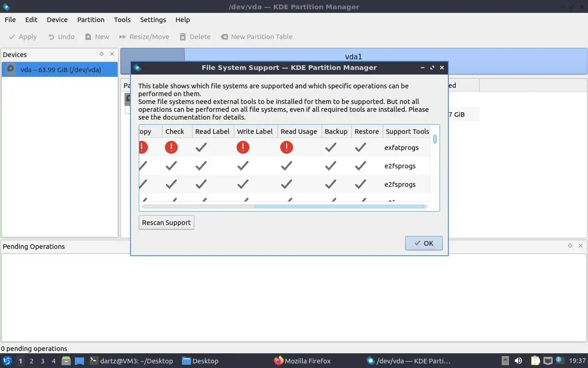Click the Resize/Move toolbar button
Viewport: 588px width, 368px height.
coord(144,37)
